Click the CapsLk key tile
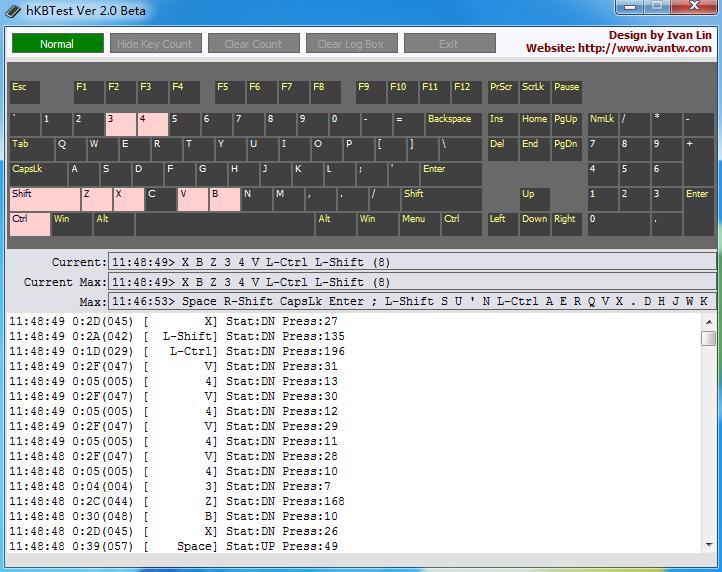722x572 pixels. coord(38,174)
